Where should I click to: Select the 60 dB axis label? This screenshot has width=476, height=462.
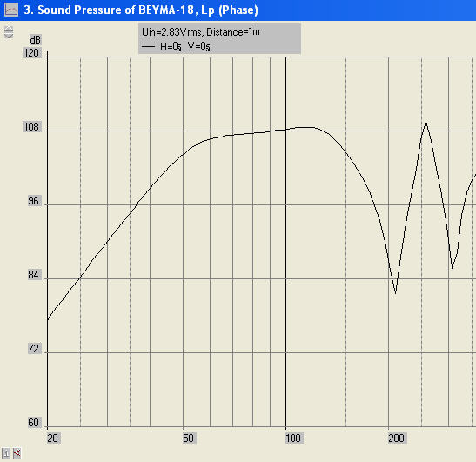click(33, 423)
